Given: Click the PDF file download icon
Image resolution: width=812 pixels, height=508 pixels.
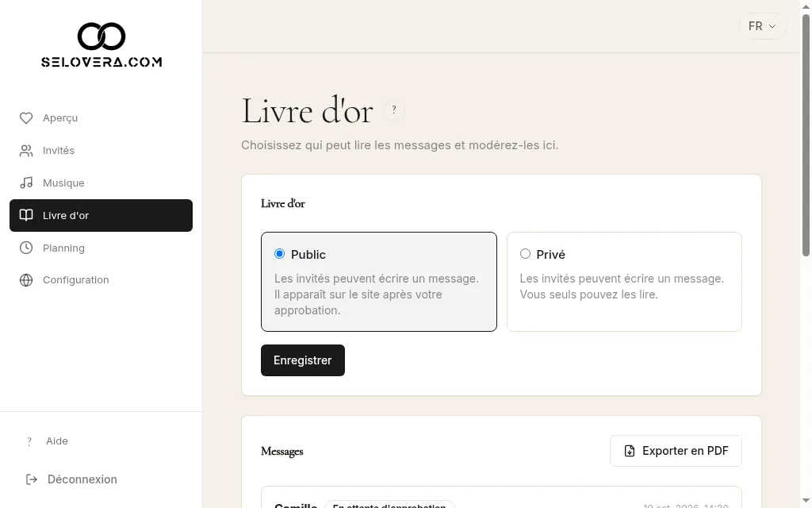Looking at the screenshot, I should click(x=629, y=451).
